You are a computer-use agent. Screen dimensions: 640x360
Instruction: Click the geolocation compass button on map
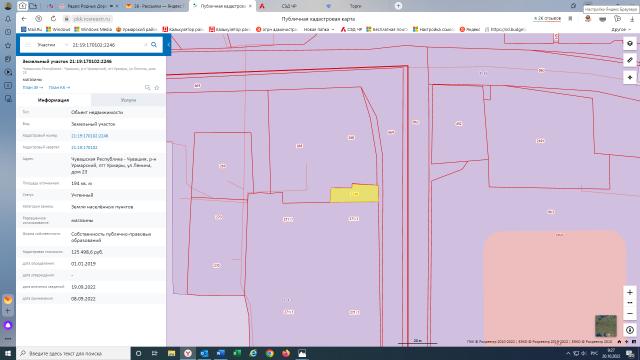click(x=630, y=330)
